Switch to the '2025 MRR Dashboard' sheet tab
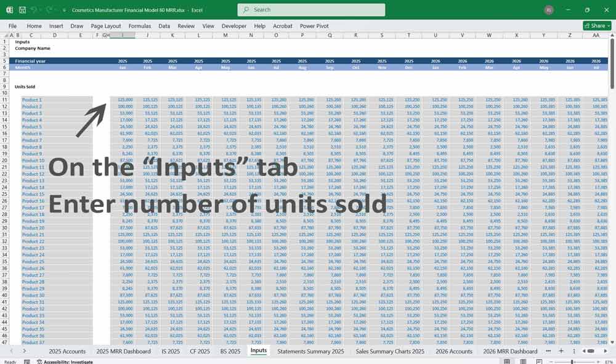This screenshot has height=364, width=616. 123,352
